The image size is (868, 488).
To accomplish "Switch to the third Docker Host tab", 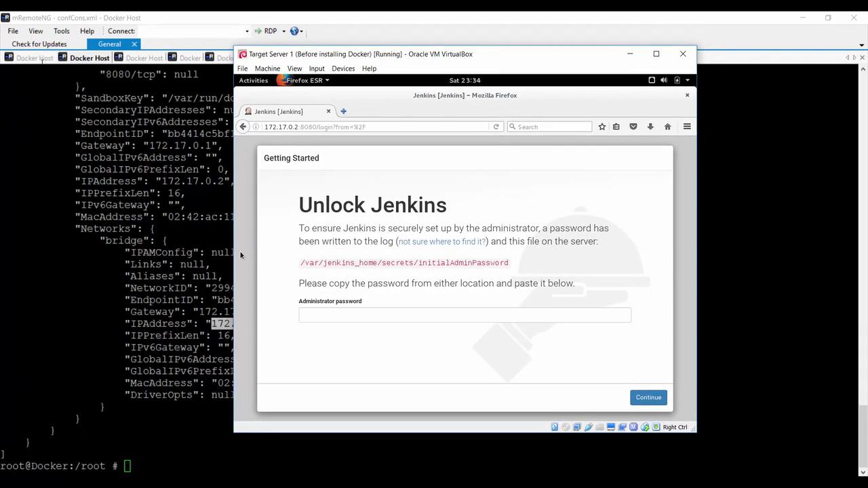I will pyautogui.click(x=139, y=58).
